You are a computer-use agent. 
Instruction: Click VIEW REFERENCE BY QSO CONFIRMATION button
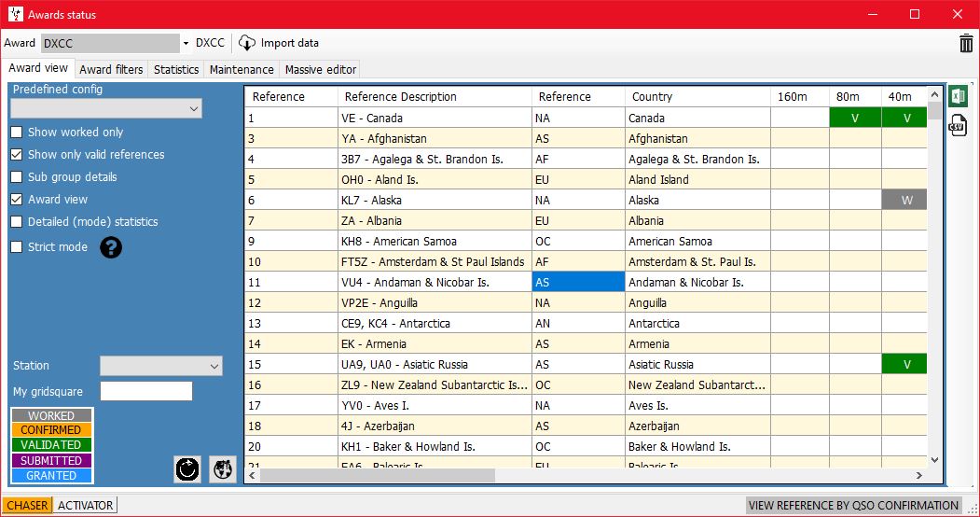coord(854,505)
